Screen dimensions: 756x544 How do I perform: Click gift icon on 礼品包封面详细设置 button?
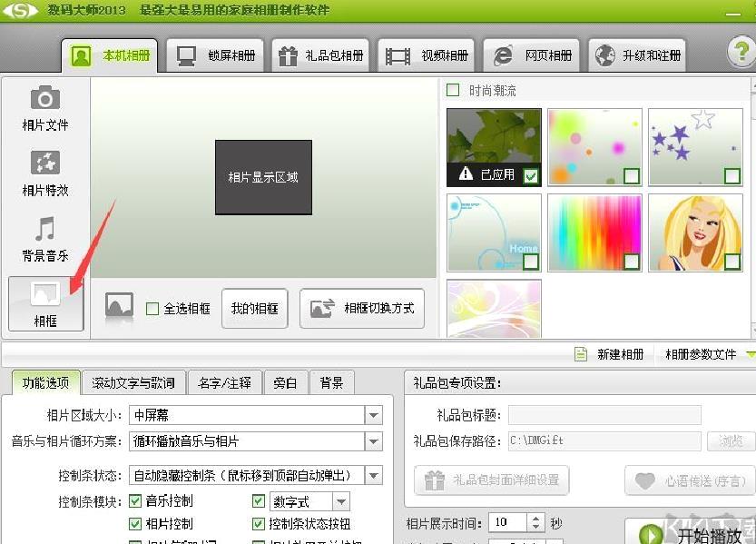(x=434, y=480)
